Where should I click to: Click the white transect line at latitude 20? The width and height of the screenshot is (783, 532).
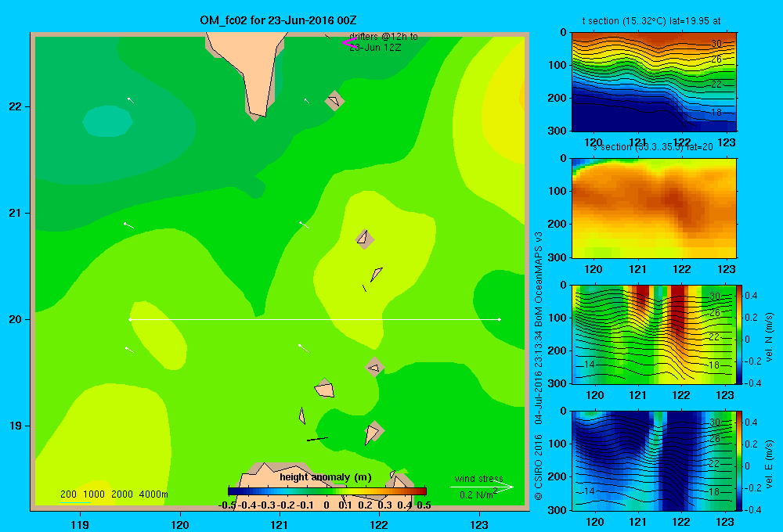315,319
